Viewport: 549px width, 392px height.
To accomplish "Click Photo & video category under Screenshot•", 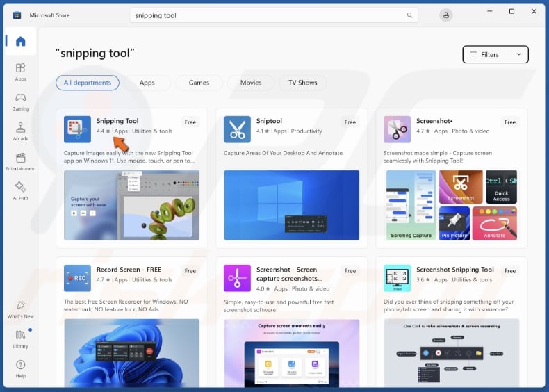I will click(470, 131).
